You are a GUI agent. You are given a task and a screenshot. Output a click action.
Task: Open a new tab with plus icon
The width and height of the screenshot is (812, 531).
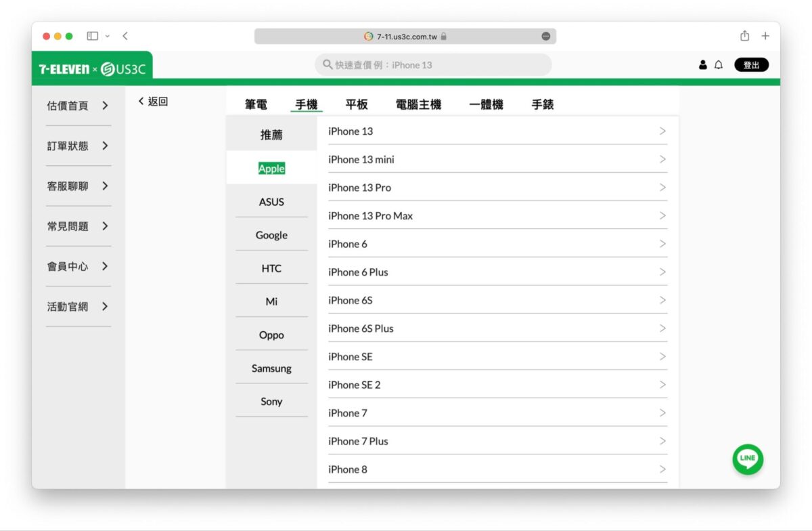pyautogui.click(x=765, y=36)
